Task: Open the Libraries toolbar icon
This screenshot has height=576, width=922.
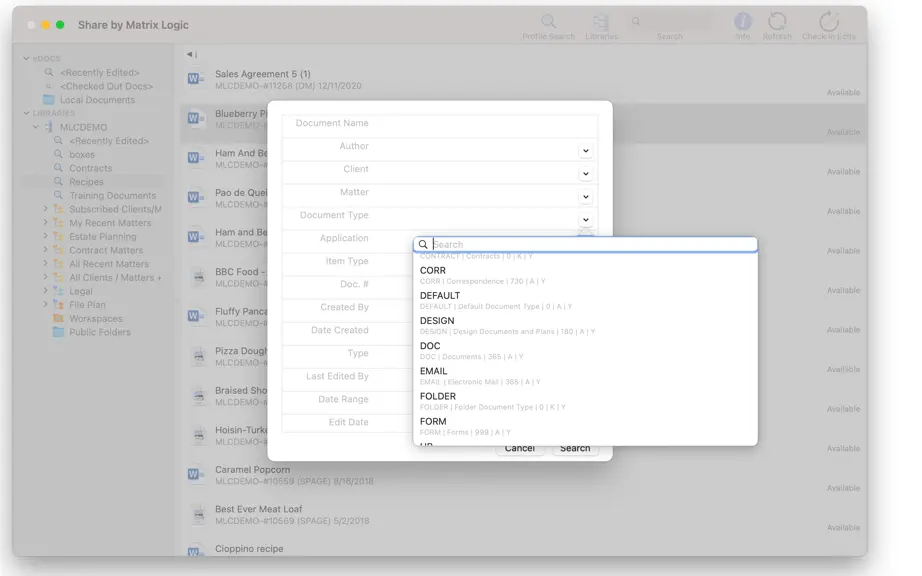Action: tap(600, 22)
